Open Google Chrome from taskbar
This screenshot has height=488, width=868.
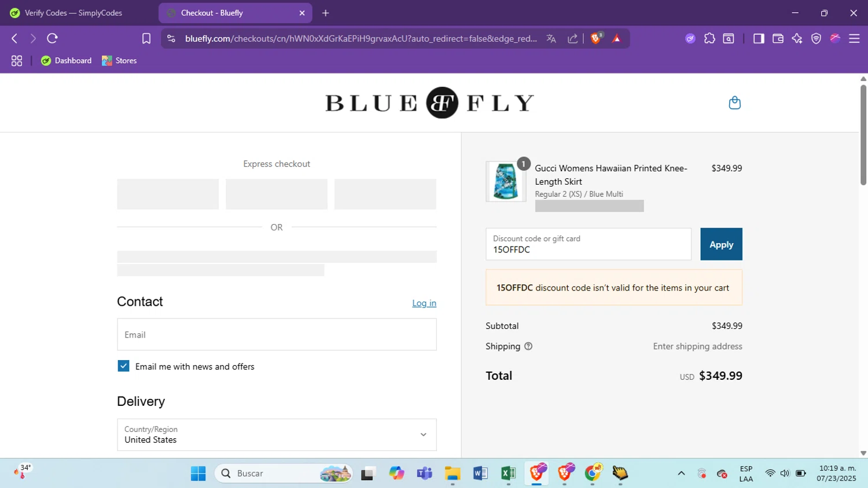593,474
